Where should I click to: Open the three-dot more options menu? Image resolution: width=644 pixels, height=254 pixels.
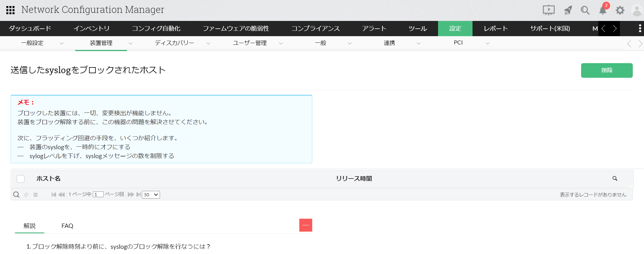coord(640,28)
